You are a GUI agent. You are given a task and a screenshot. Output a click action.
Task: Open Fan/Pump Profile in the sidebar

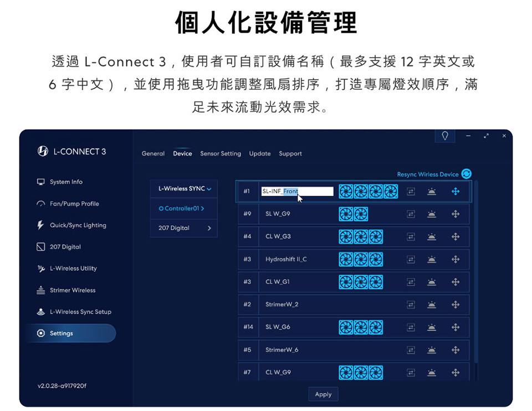(x=74, y=204)
